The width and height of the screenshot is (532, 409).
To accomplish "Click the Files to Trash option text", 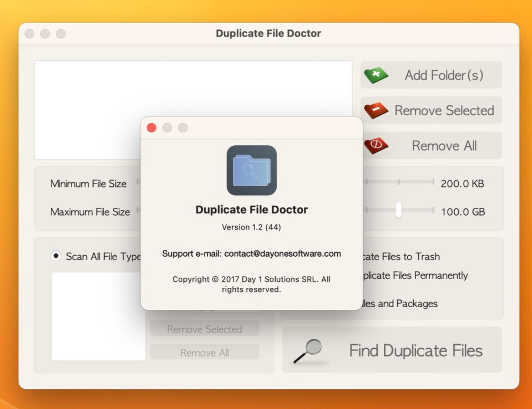I will click(402, 256).
